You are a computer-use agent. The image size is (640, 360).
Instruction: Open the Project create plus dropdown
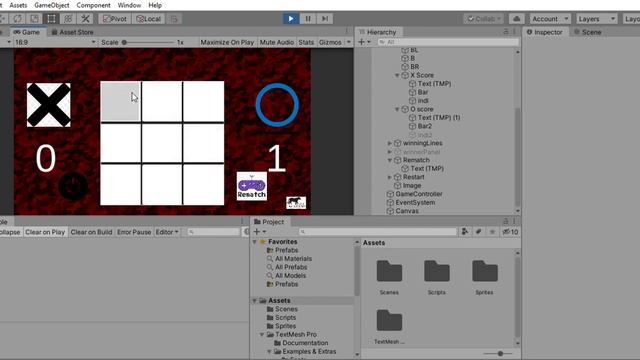[260, 232]
